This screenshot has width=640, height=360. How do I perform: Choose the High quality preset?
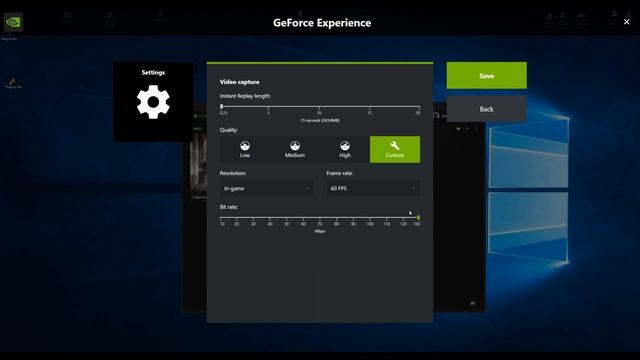coord(345,149)
